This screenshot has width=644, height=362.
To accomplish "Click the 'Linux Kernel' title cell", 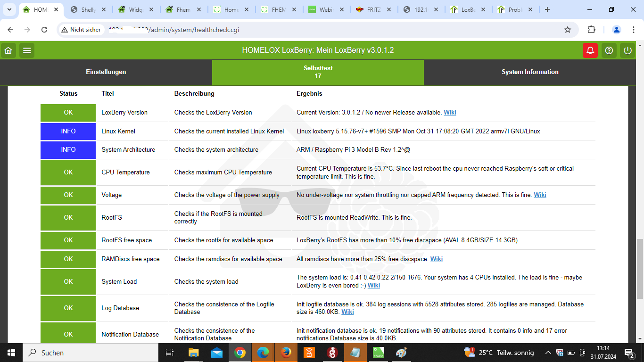I will tap(118, 132).
